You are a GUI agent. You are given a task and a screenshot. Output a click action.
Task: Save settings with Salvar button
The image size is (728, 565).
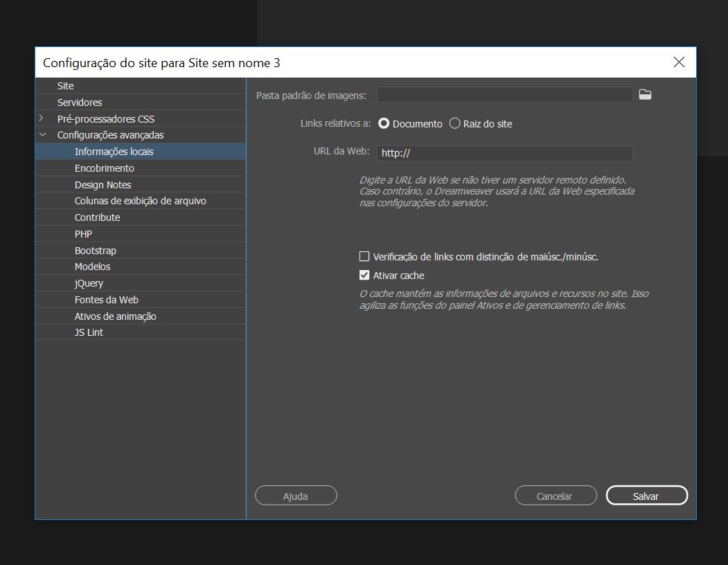tap(647, 495)
